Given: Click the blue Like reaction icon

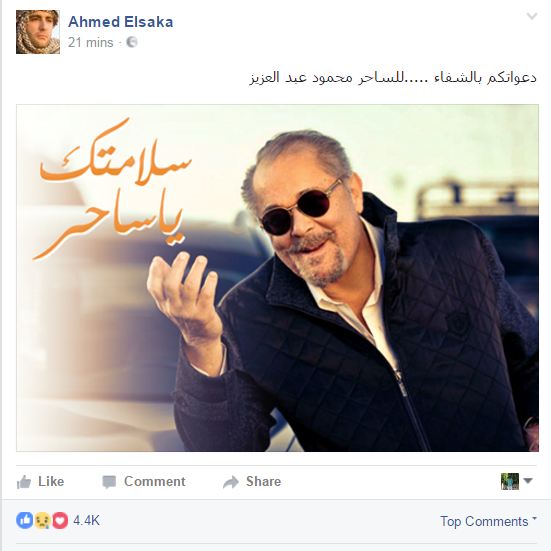Looking at the screenshot, I should tap(25, 520).
